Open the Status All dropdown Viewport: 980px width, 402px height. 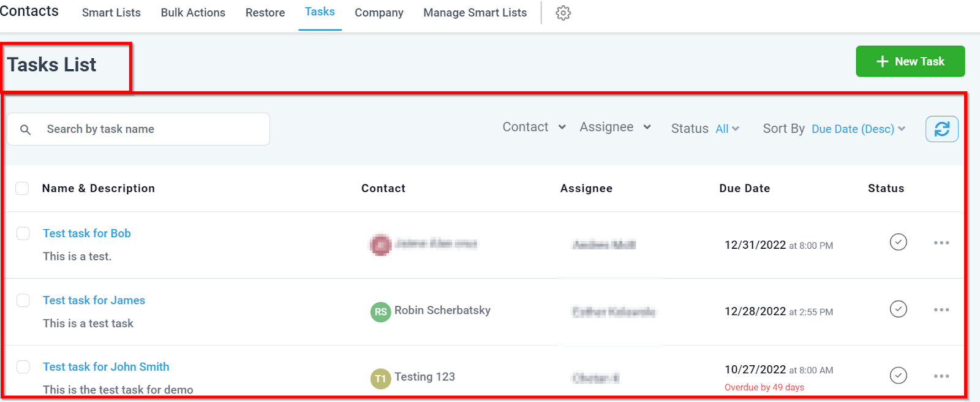727,129
